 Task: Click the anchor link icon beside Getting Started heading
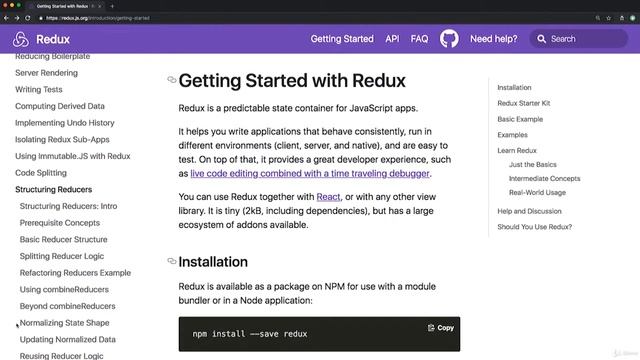(x=172, y=80)
